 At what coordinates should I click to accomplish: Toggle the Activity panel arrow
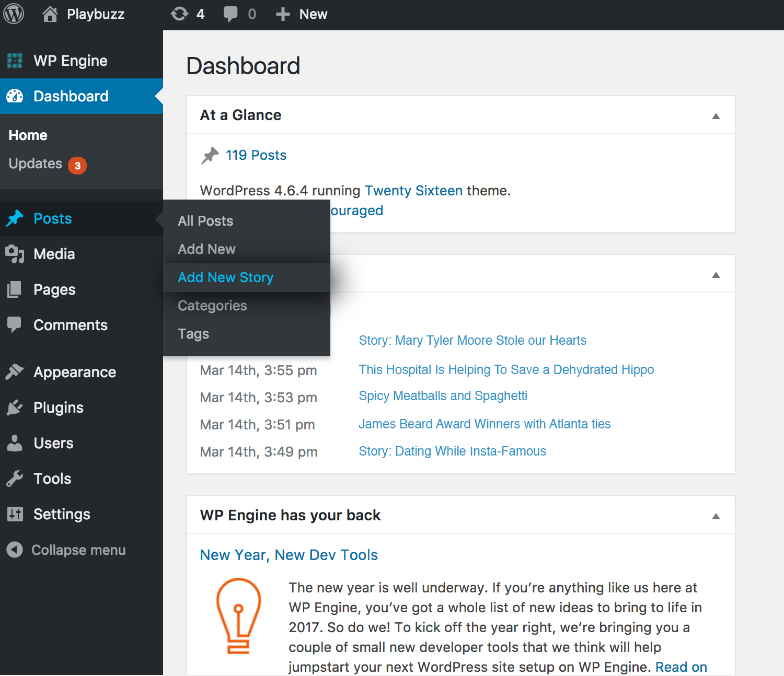(x=716, y=275)
